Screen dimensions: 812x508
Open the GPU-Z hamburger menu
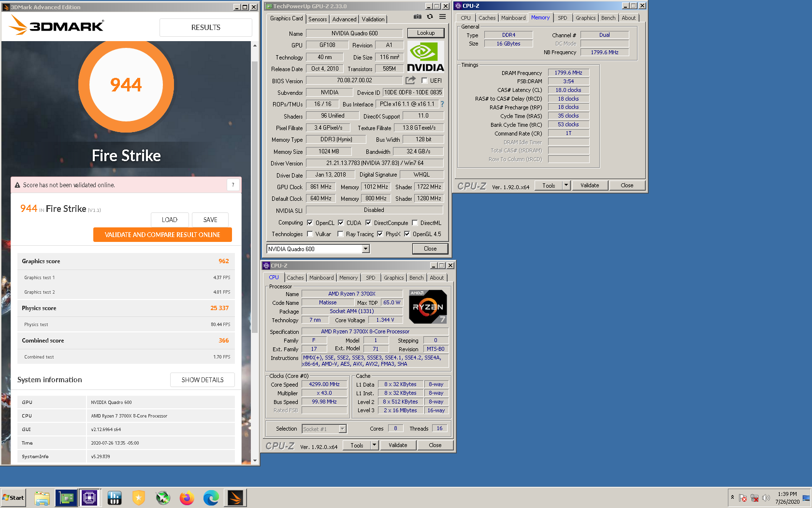point(442,17)
